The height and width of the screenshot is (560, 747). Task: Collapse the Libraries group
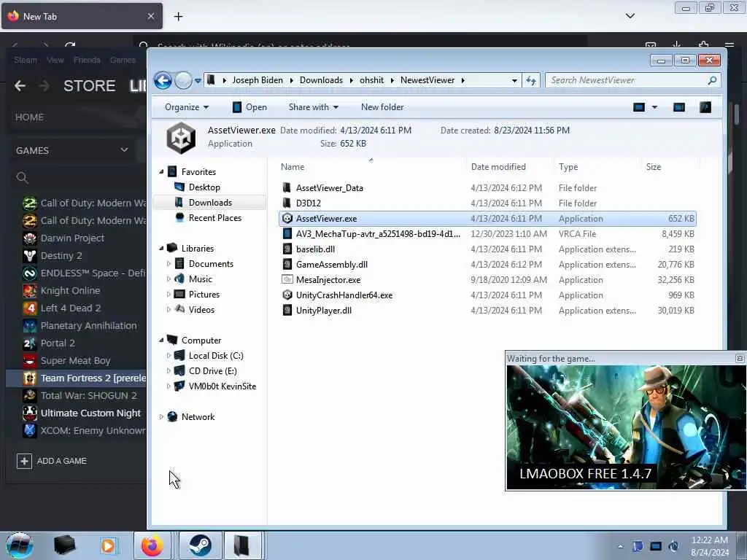point(161,249)
